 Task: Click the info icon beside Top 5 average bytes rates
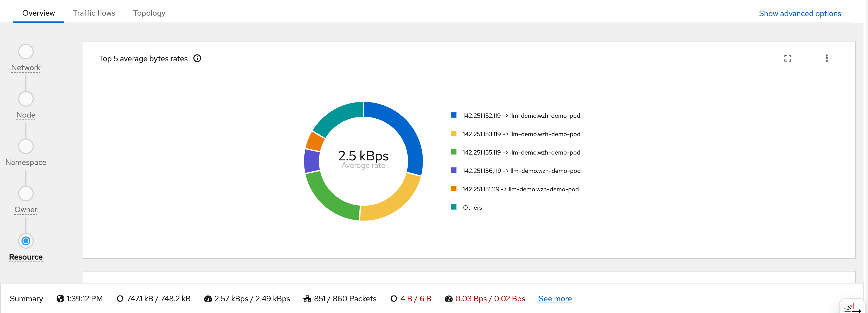(x=197, y=58)
